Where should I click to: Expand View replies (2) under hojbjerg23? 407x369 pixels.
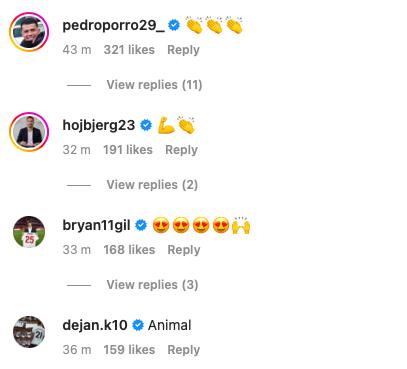pyautogui.click(x=152, y=185)
